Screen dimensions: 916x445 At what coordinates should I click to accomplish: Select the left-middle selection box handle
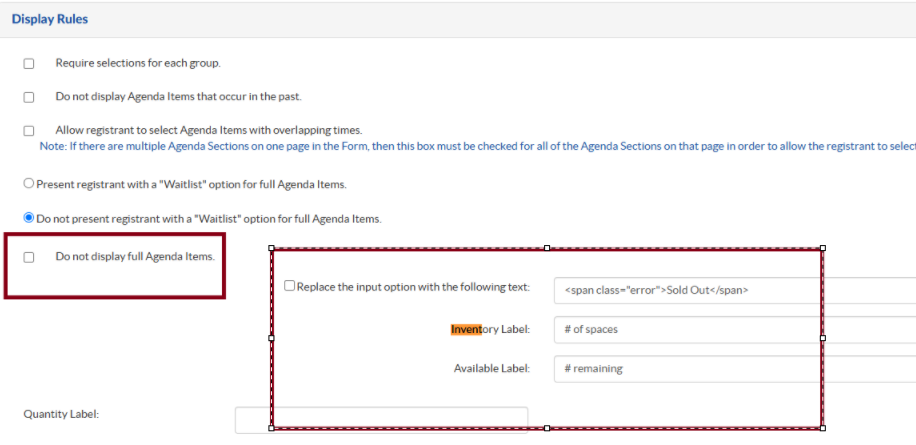(x=271, y=338)
